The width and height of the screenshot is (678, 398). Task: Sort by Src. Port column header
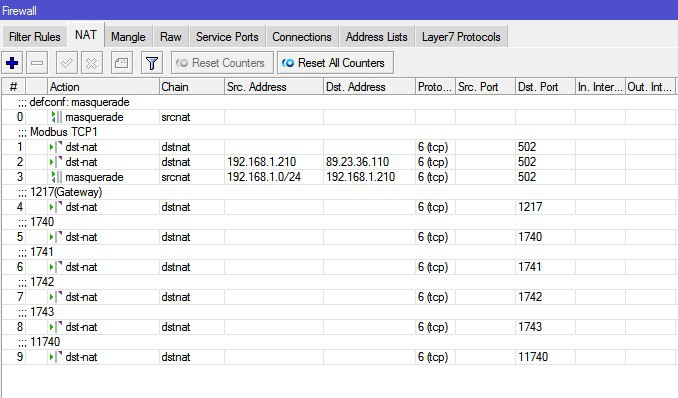(x=485, y=87)
